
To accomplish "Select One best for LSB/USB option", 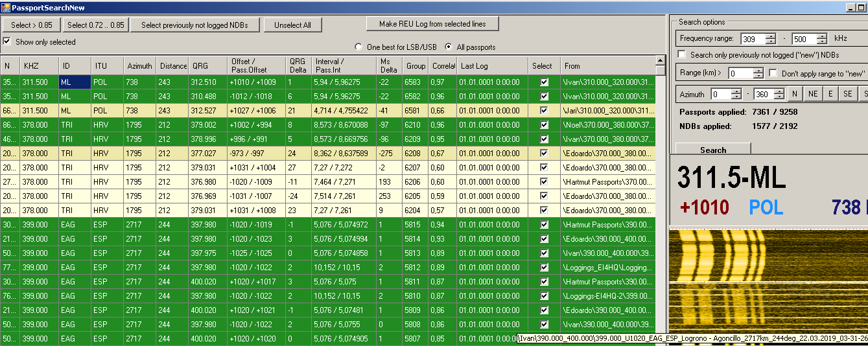I will coord(358,47).
